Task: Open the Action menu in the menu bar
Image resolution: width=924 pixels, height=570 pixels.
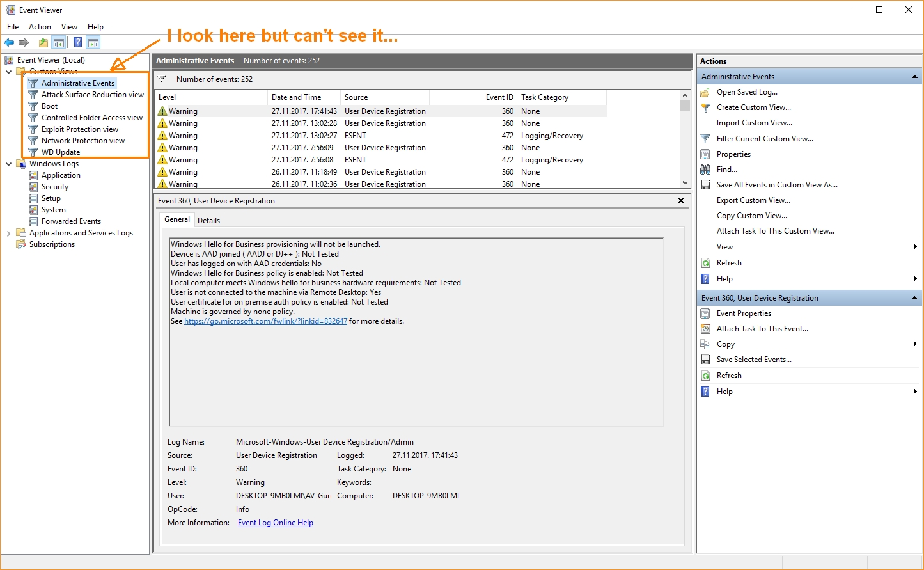Action: (x=40, y=27)
